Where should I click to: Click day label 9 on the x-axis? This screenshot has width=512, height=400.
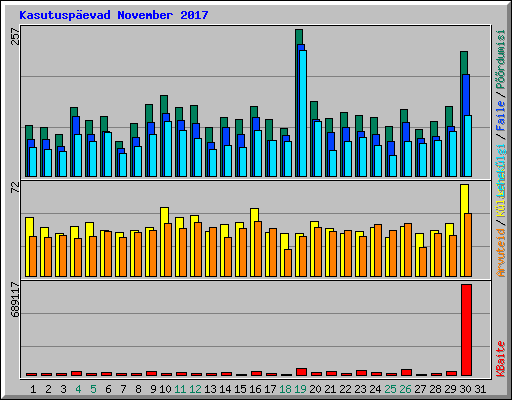point(153,389)
